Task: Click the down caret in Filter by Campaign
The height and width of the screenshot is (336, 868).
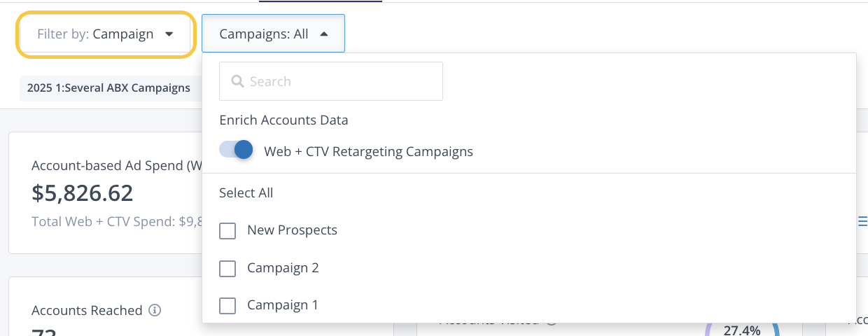Action: (x=169, y=34)
